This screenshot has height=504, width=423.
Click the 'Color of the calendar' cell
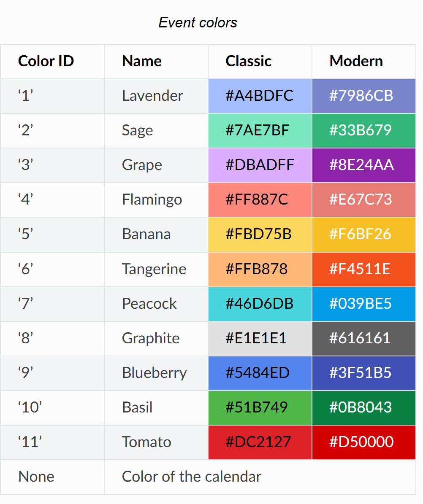[192, 477]
